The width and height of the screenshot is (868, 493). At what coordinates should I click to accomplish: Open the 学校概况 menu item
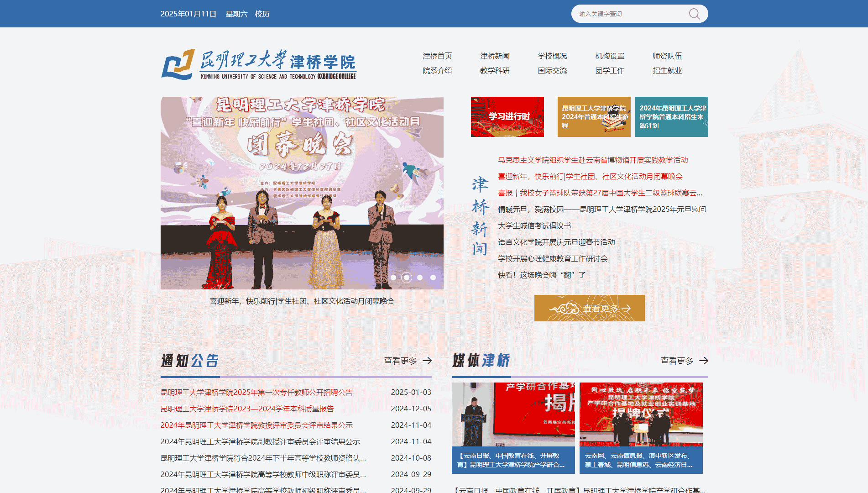552,56
